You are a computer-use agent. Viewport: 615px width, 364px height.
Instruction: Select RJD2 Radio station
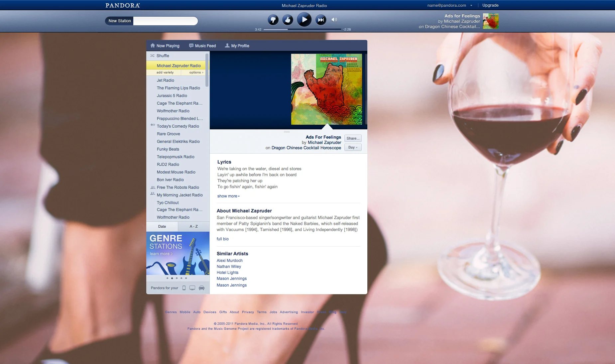coord(168,165)
